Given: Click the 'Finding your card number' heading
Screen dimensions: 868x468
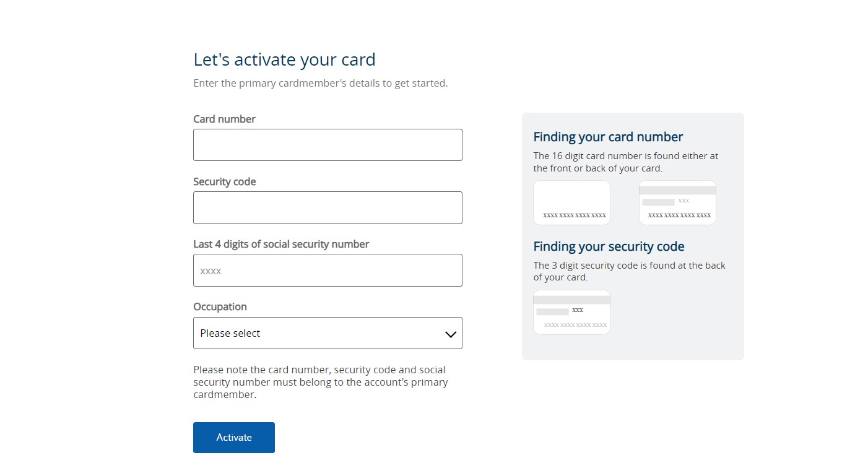Looking at the screenshot, I should [x=608, y=136].
